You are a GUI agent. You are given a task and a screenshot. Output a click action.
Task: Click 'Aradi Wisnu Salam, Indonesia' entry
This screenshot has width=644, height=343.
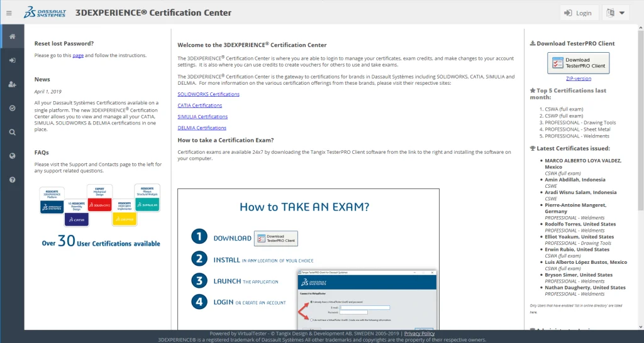(x=580, y=192)
